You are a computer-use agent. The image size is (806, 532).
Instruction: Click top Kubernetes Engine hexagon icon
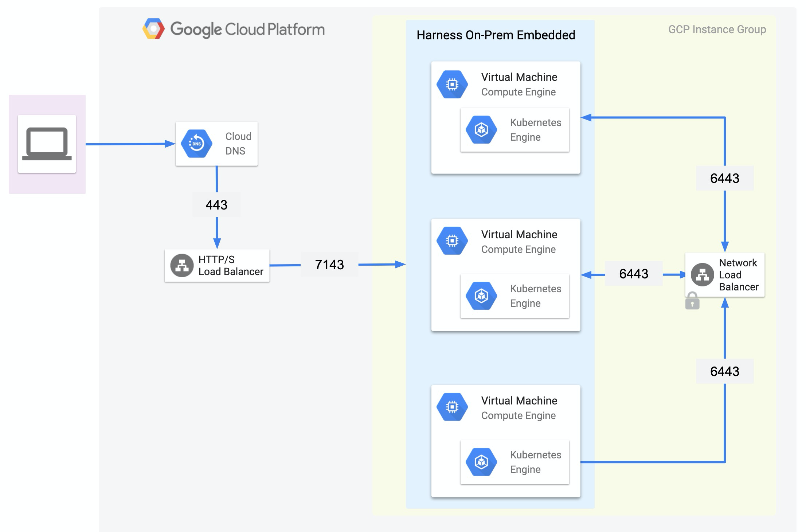click(481, 130)
